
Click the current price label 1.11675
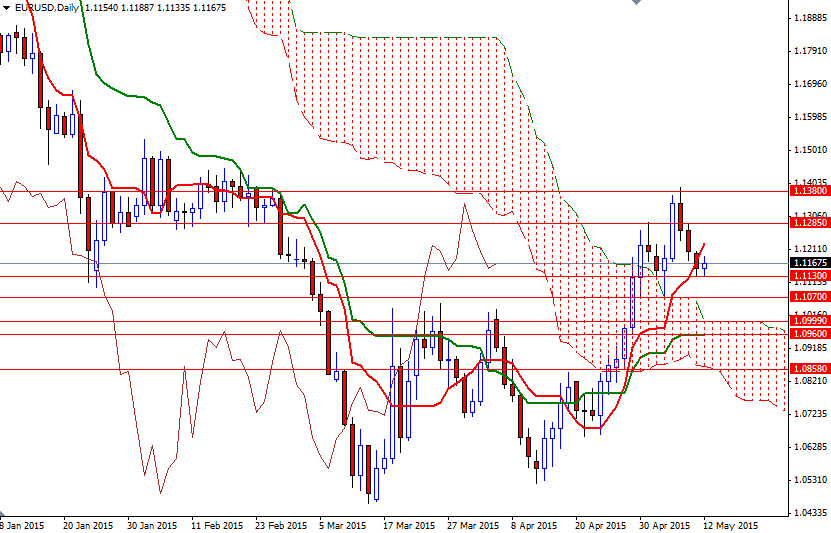(808, 263)
